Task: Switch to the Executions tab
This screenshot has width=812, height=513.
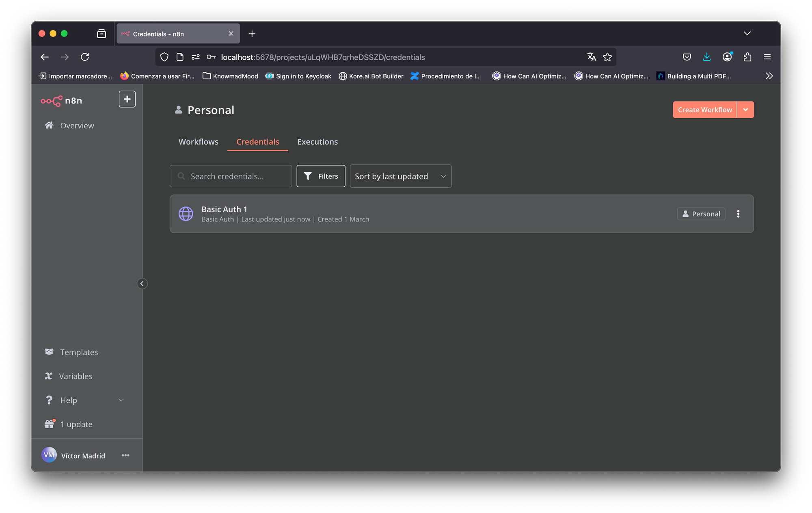Action: (317, 142)
